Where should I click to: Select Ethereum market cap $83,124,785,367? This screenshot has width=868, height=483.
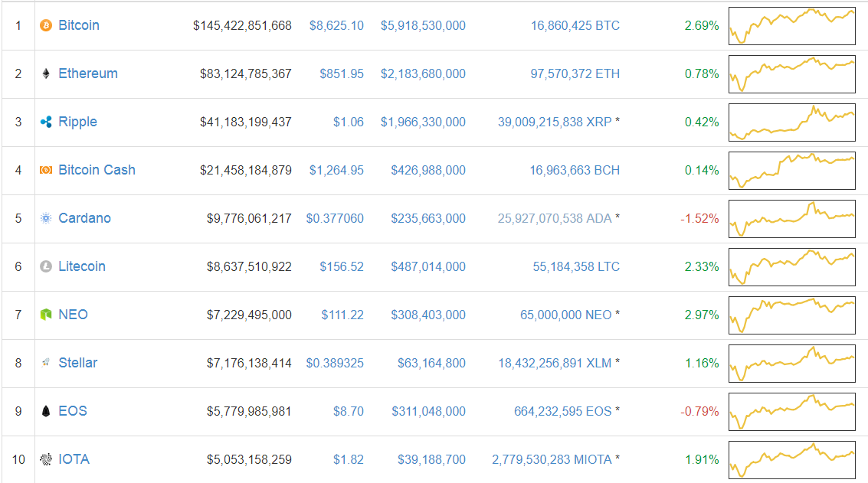point(246,73)
